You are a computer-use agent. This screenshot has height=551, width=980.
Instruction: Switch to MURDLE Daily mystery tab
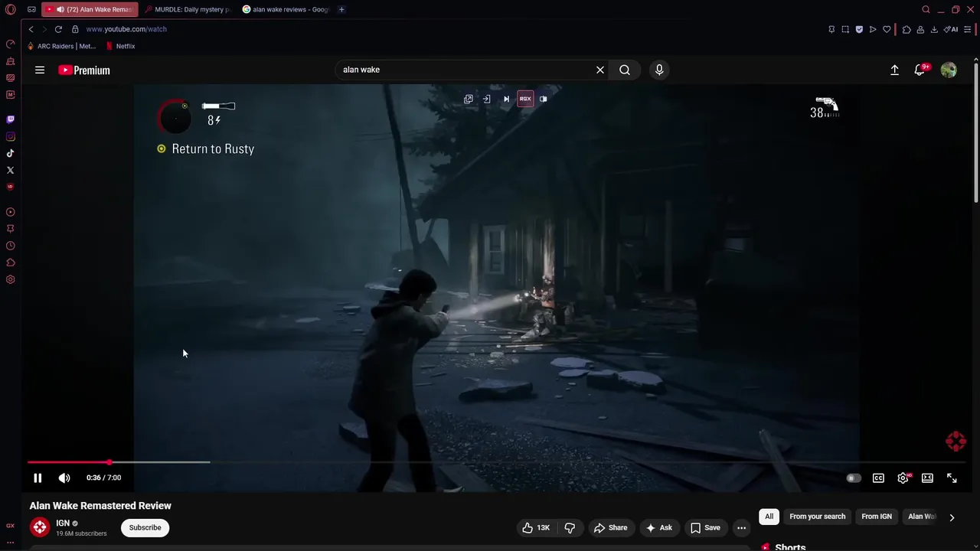tap(187, 9)
